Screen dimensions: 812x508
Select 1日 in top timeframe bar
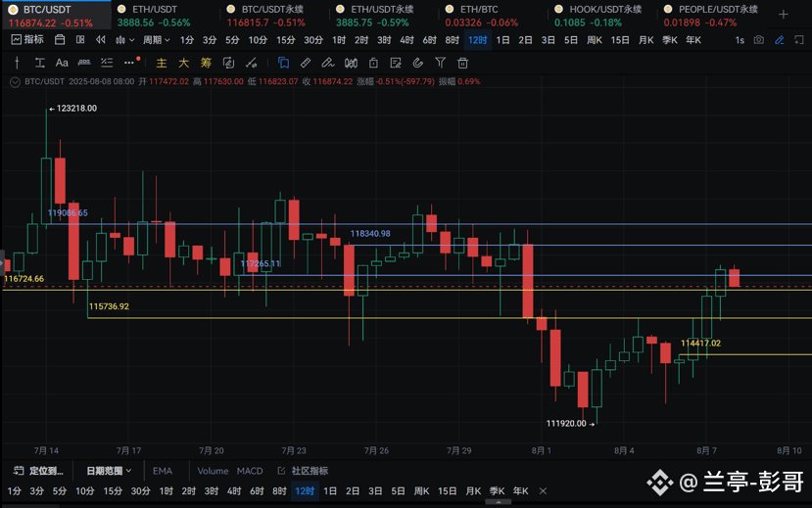point(502,40)
